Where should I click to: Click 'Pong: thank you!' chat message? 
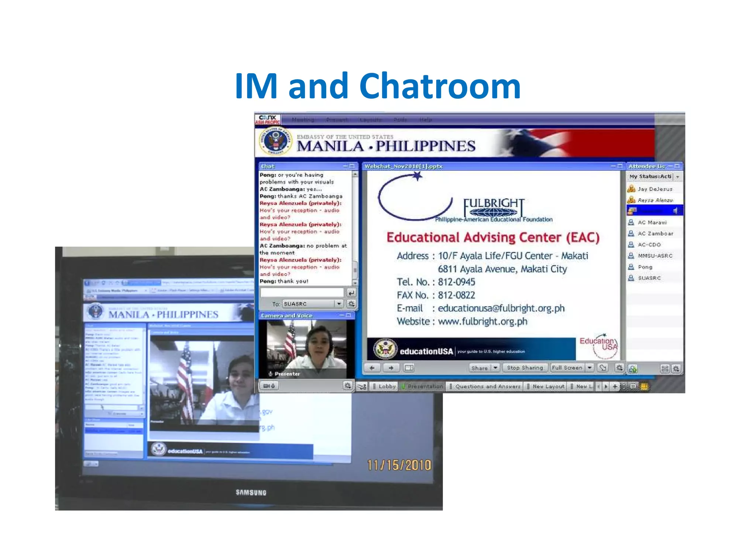284,281
